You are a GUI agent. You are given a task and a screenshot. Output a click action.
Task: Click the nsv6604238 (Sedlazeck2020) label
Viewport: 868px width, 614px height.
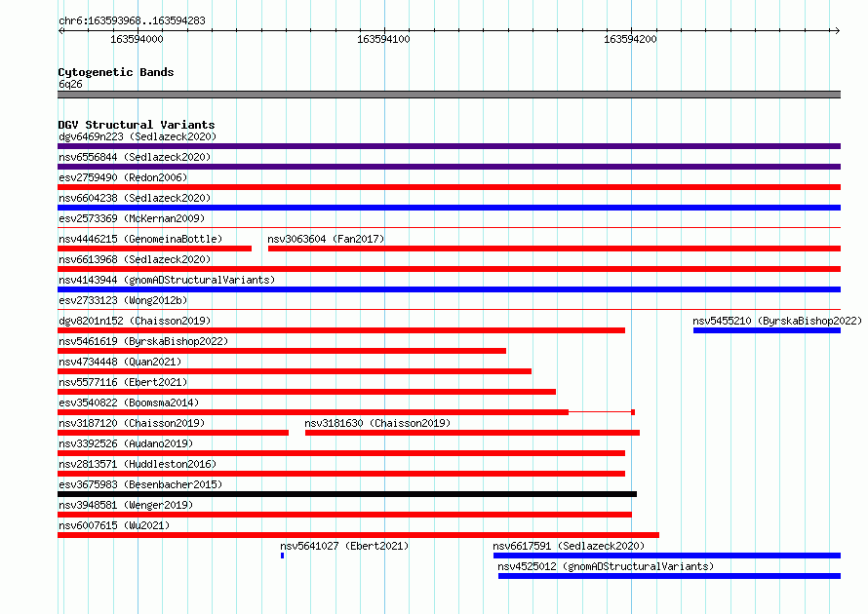click(135, 198)
